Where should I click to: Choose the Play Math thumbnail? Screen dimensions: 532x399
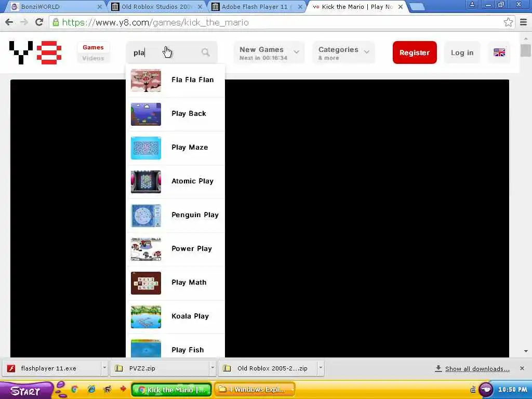146,283
